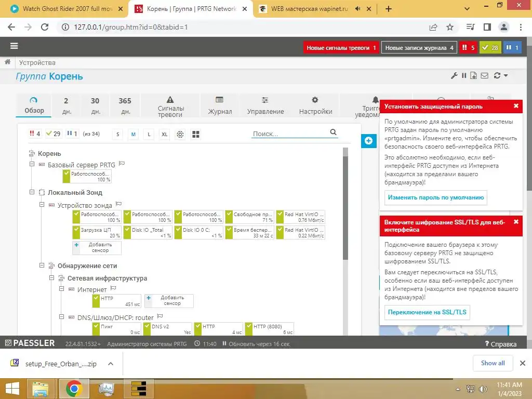Click flag icon next to DNS/Шлюз/DHCP: router
This screenshot has height=399, width=532.
pos(160,316)
